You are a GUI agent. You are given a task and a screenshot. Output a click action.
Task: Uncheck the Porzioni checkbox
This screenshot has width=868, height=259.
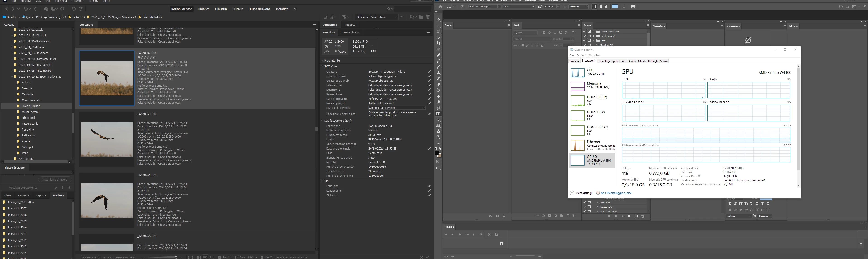220,257
